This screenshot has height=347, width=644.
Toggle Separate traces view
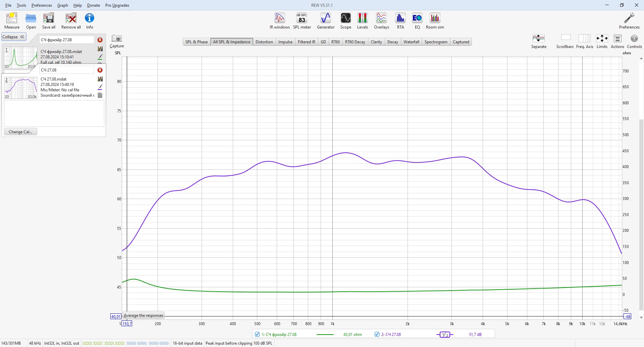(x=539, y=41)
